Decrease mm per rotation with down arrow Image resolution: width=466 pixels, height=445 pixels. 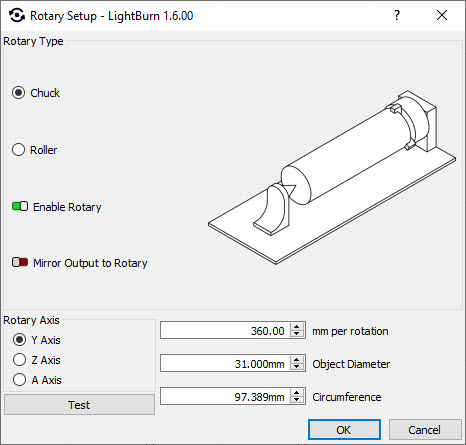pyautogui.click(x=297, y=334)
